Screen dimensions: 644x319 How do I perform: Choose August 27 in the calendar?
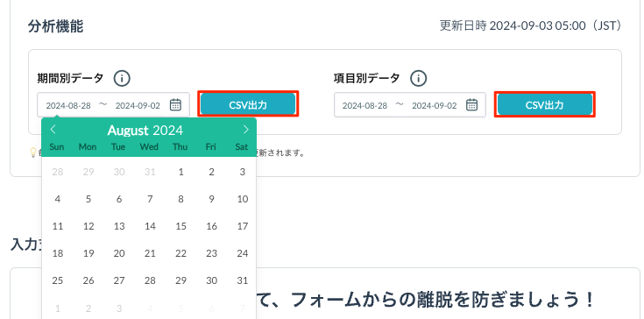tap(119, 280)
